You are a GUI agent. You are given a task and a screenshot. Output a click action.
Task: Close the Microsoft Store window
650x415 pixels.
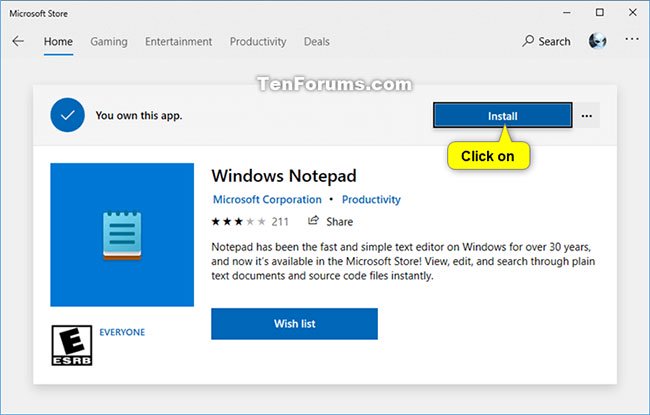[633, 13]
